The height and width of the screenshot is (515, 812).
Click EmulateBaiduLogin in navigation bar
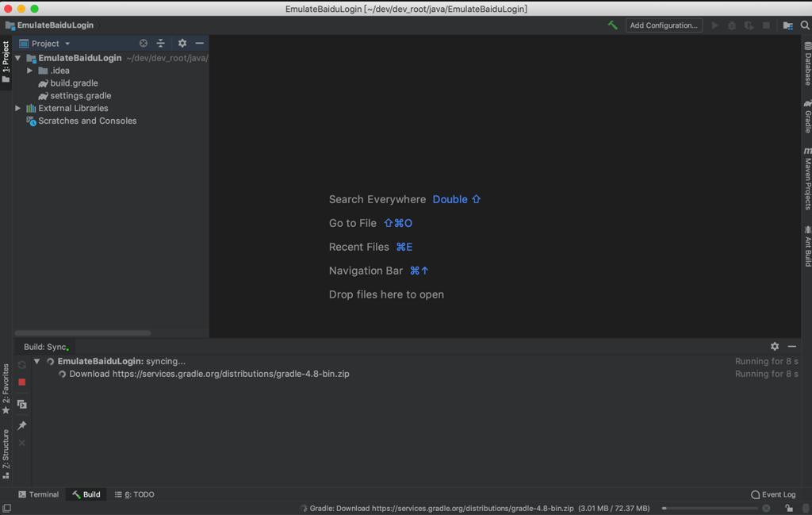(50, 25)
